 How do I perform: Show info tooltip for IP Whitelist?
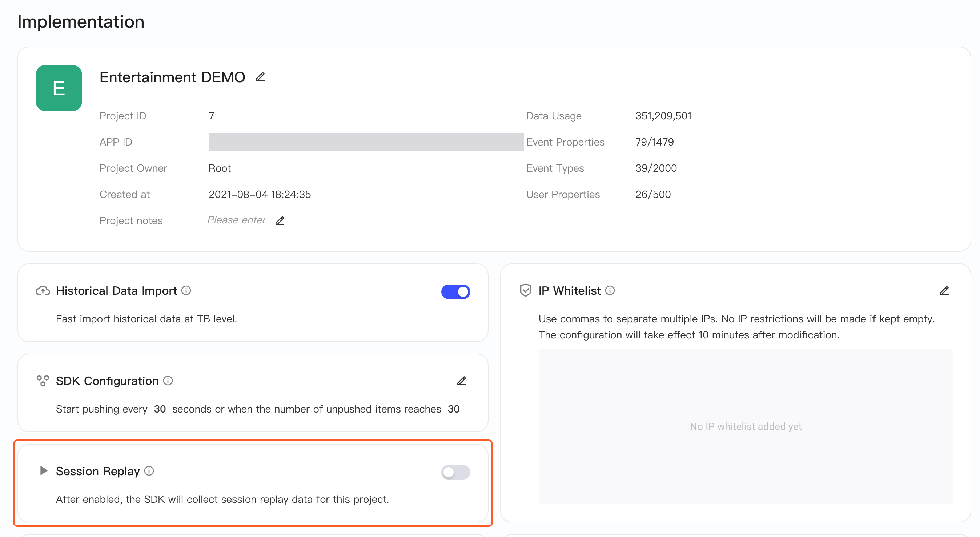[x=610, y=291]
